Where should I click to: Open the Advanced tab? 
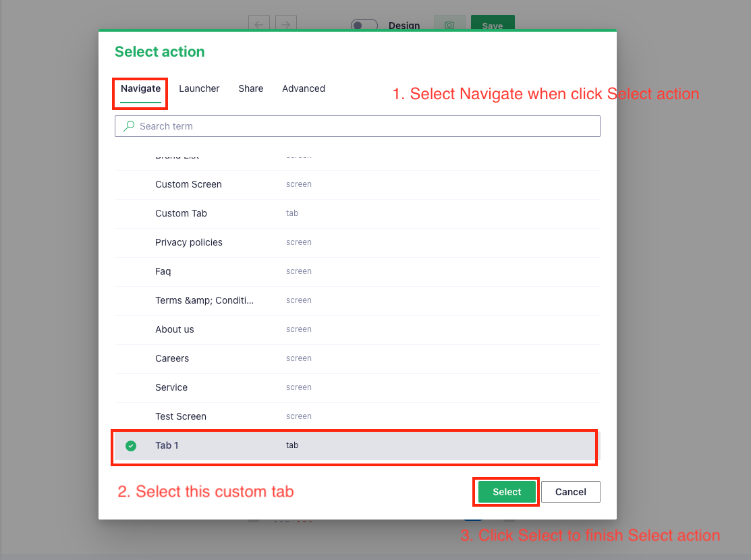tap(304, 88)
